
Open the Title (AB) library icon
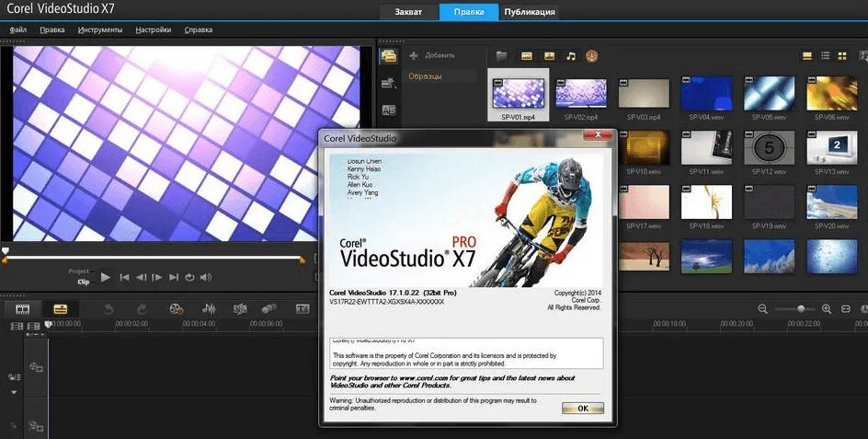click(x=389, y=110)
